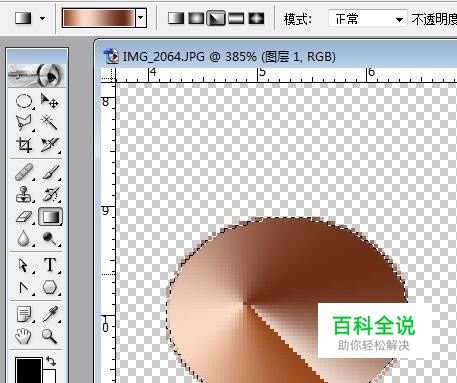The image size is (457, 383).
Task: Select the Brush tool
Action: coord(50,172)
